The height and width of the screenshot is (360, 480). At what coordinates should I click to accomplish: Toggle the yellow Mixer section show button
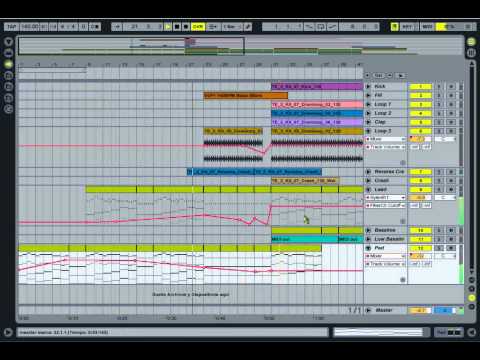(x=472, y=298)
